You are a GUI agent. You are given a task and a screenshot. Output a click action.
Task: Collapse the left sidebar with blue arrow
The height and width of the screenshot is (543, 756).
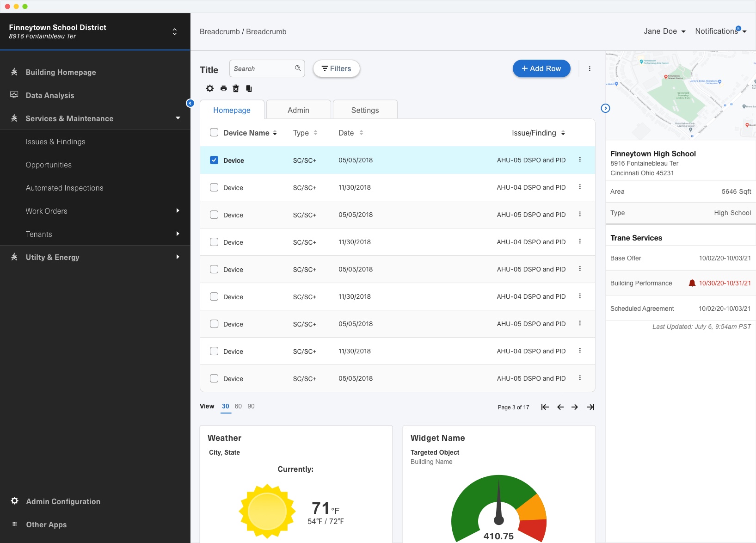(x=190, y=103)
